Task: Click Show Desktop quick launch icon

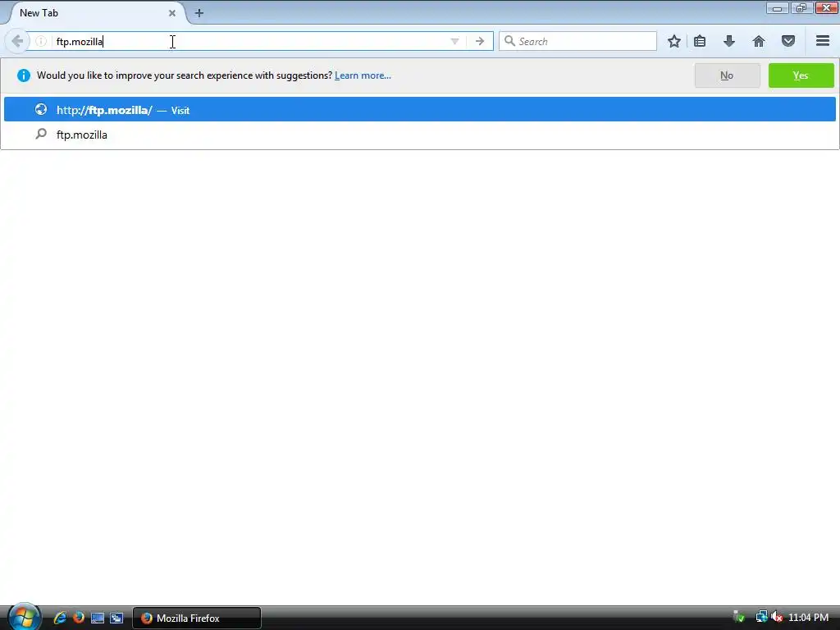Action: point(98,618)
